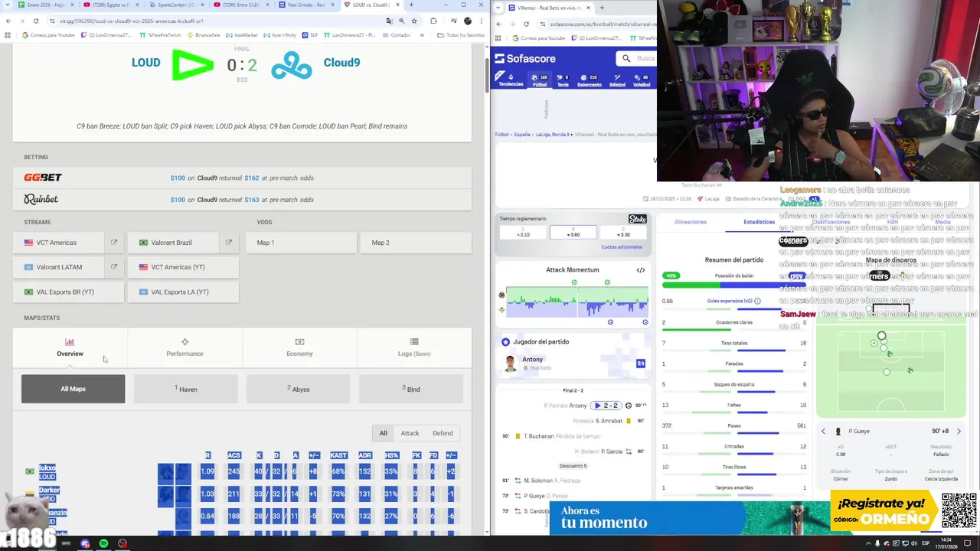Open Valorant LATAM stream external popout icon
Screen dimensions: 980x551
(114, 267)
